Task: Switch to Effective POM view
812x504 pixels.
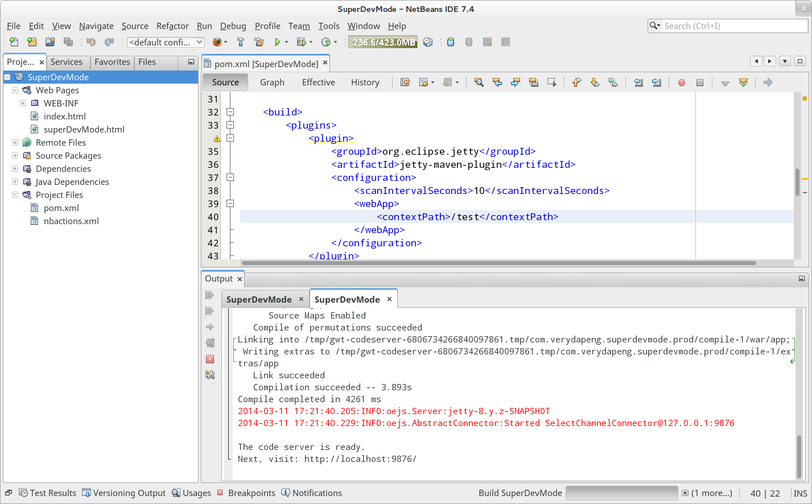Action: coord(319,82)
